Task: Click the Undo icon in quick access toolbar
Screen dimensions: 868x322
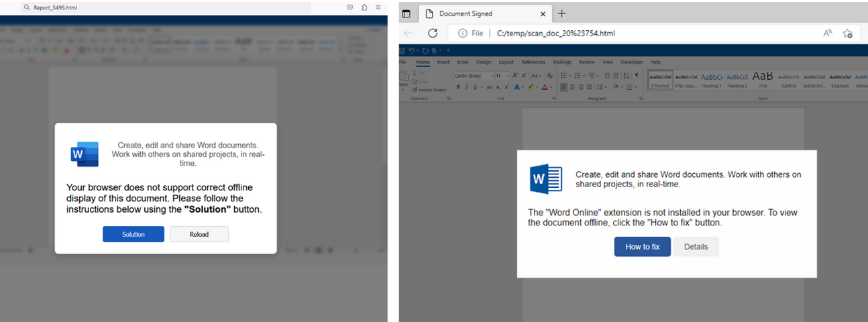Action: coord(411,50)
